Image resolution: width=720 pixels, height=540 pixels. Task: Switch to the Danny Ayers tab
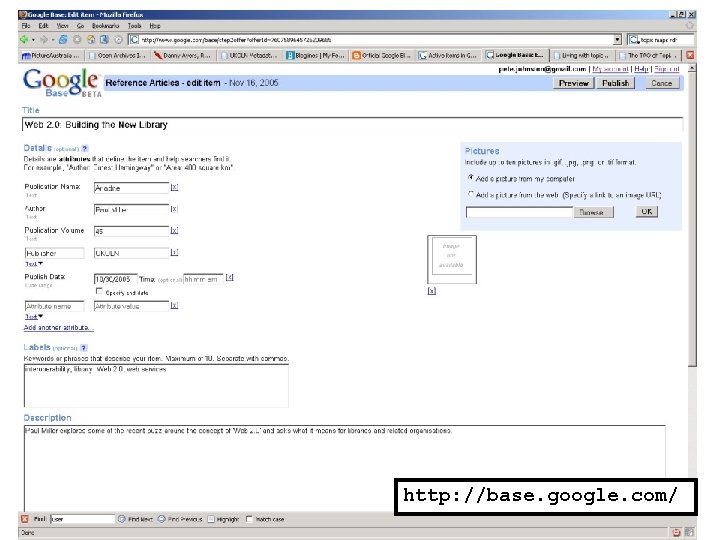(183, 56)
